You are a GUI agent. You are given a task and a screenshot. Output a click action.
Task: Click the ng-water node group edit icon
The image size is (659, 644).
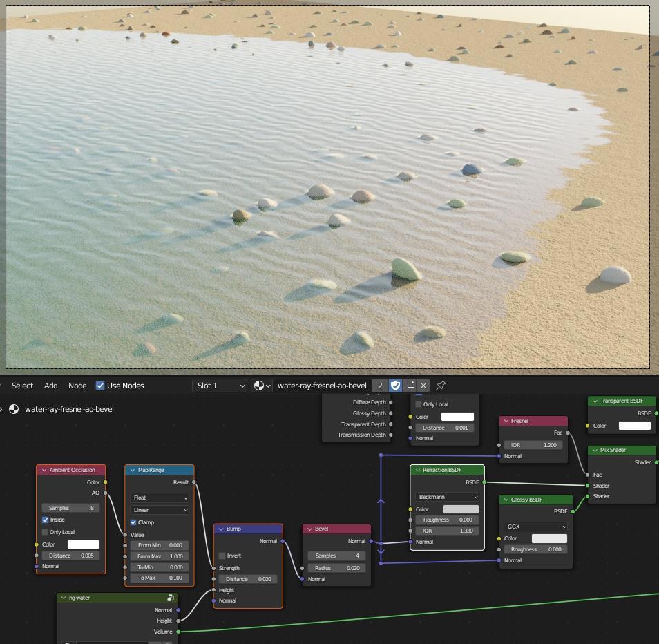pos(170,598)
